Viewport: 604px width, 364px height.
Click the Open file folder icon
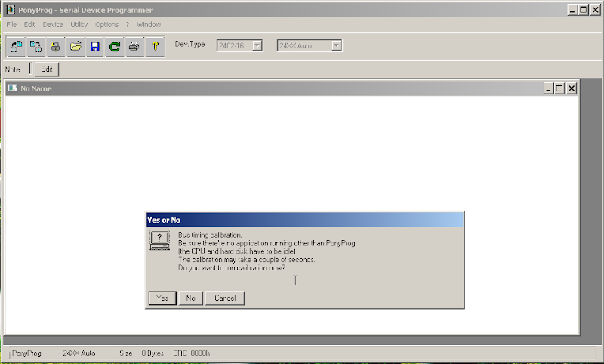75,47
